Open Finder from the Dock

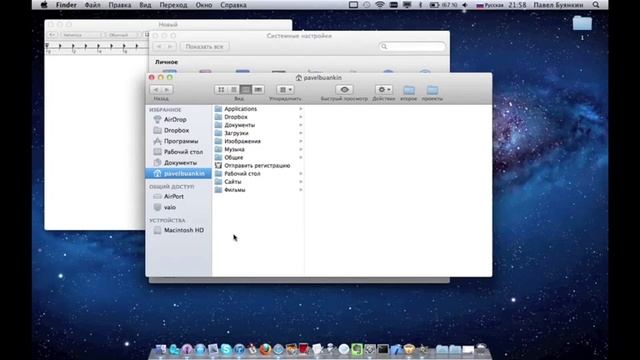[161, 349]
